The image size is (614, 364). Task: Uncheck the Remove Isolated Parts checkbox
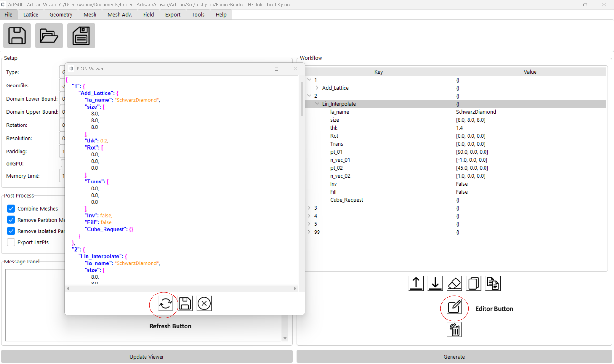(x=11, y=231)
